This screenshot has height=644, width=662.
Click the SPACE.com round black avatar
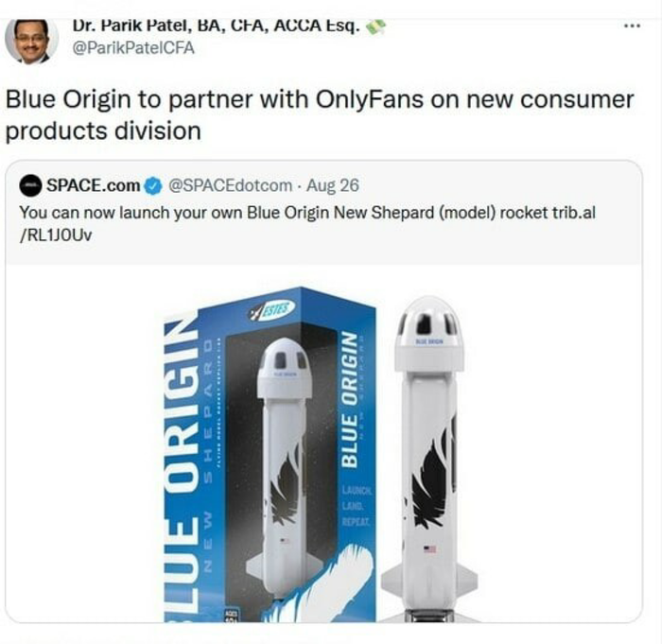(x=30, y=185)
